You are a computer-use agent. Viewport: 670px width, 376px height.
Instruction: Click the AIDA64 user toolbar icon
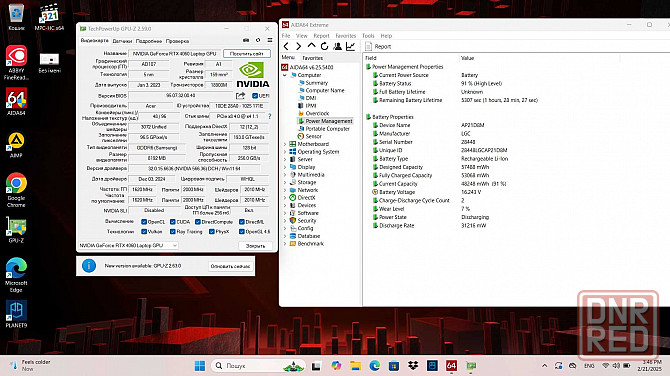(338, 46)
